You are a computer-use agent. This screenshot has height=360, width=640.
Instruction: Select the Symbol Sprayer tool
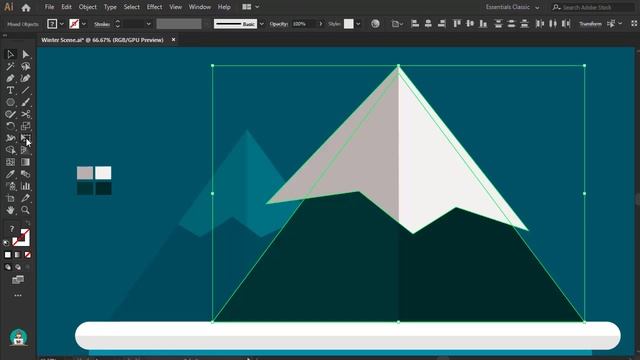[10, 186]
